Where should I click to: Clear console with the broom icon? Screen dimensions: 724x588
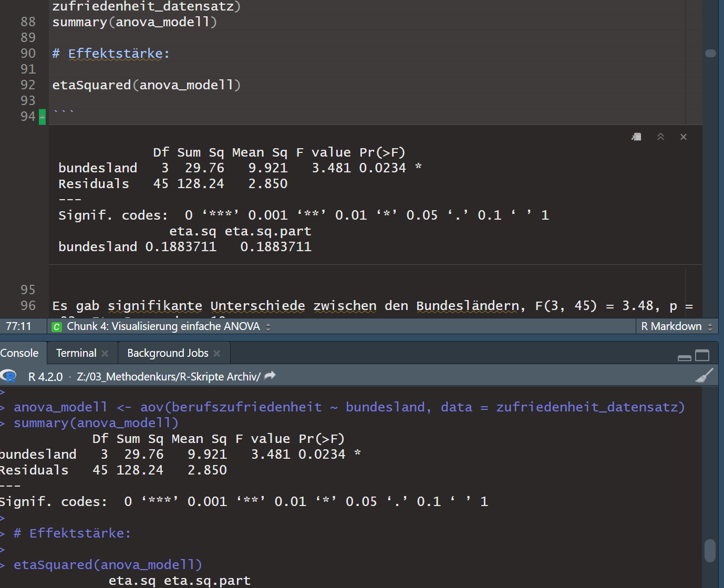click(704, 376)
